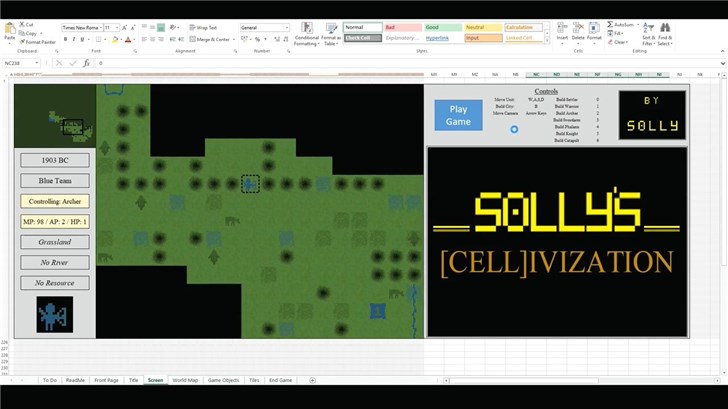Toggle italic formatting in the Font group
Viewport: 728px width, 409px height.
[74, 40]
